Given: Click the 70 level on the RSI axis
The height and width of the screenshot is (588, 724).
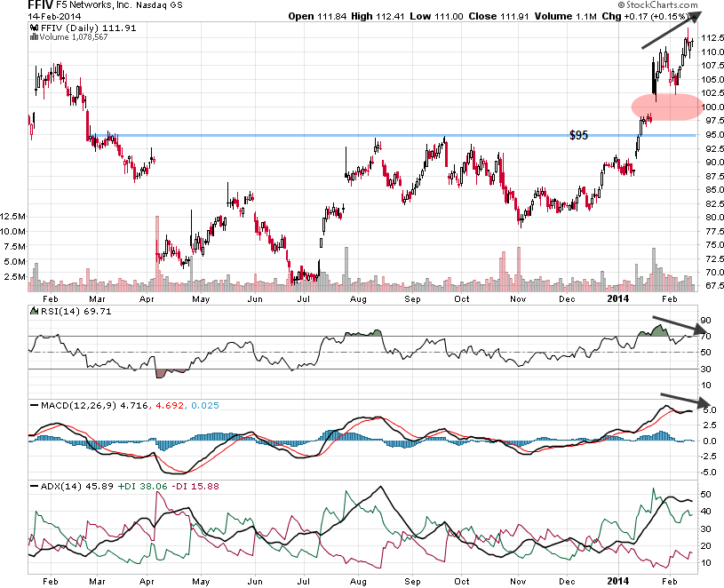Looking at the screenshot, I should pyautogui.click(x=706, y=337).
